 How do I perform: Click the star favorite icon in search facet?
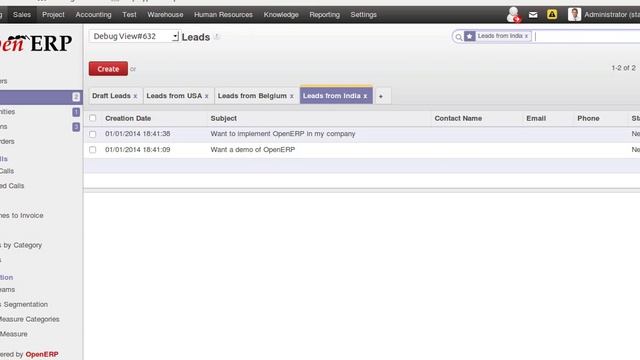point(469,36)
